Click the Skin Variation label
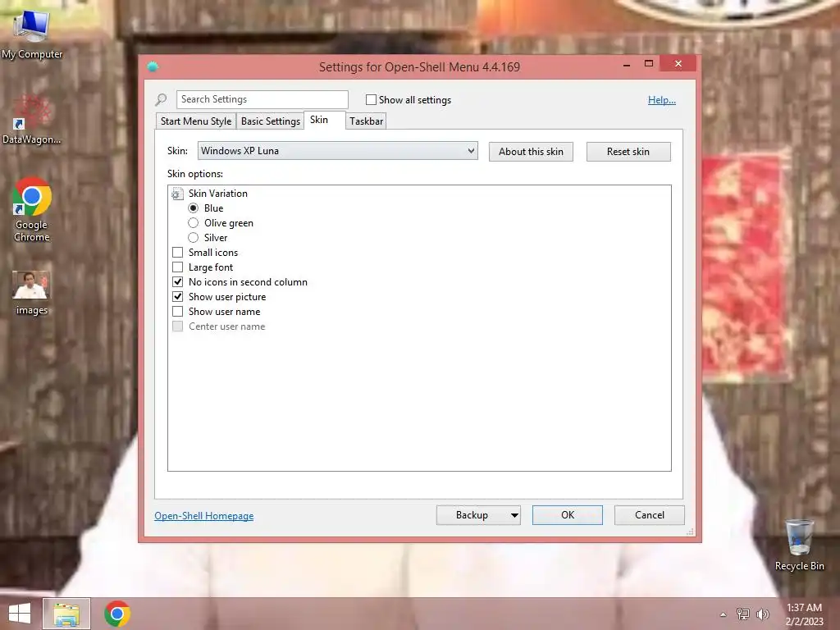840x630 pixels. coord(218,194)
